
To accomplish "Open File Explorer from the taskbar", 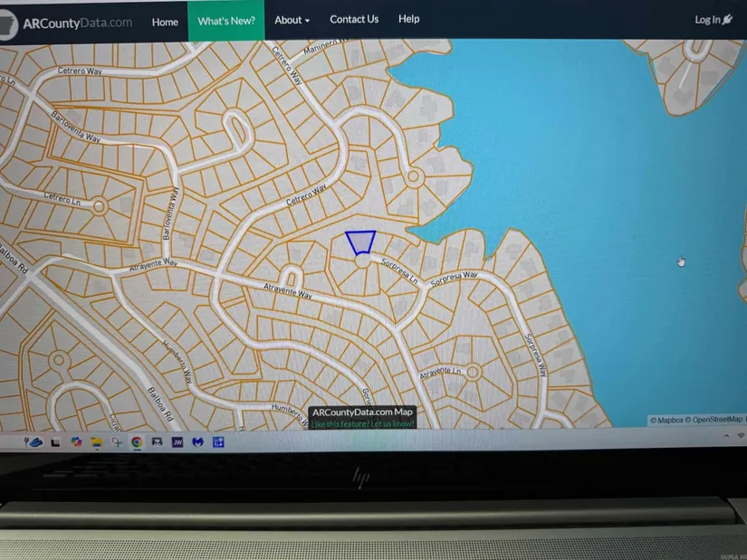I will tap(96, 442).
